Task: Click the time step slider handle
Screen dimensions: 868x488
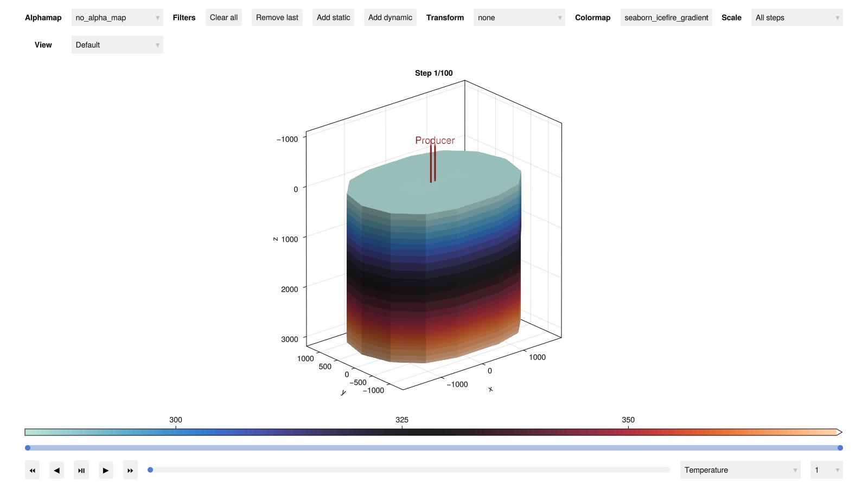Action: pyautogui.click(x=150, y=470)
